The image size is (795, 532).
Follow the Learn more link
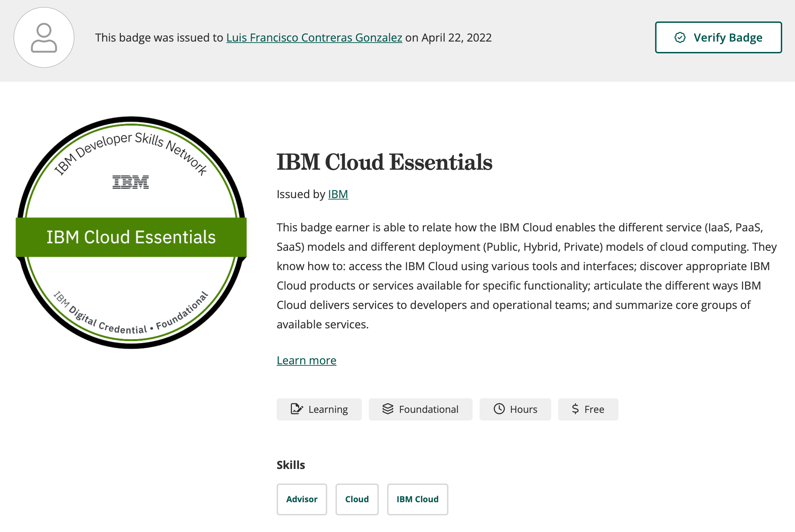point(306,360)
